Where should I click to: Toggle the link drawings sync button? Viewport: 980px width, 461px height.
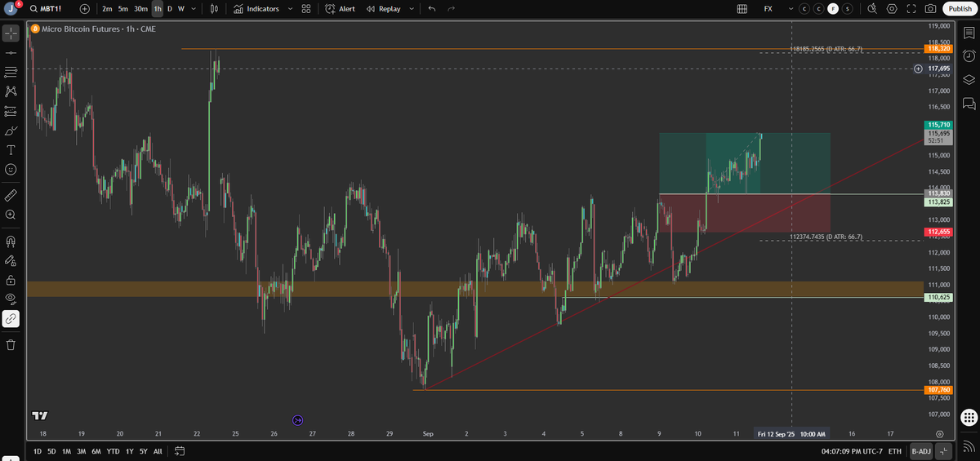point(11,318)
